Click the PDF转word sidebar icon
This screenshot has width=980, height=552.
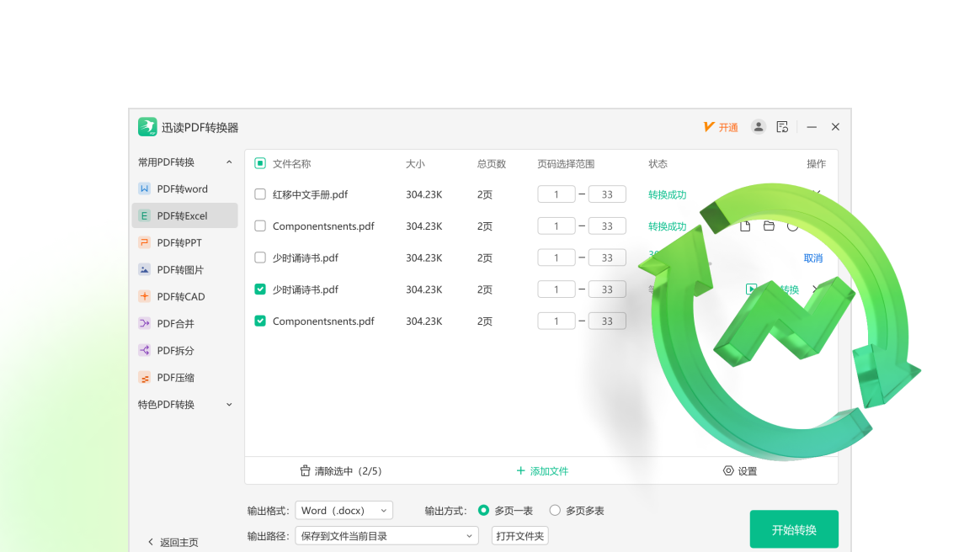(x=144, y=188)
